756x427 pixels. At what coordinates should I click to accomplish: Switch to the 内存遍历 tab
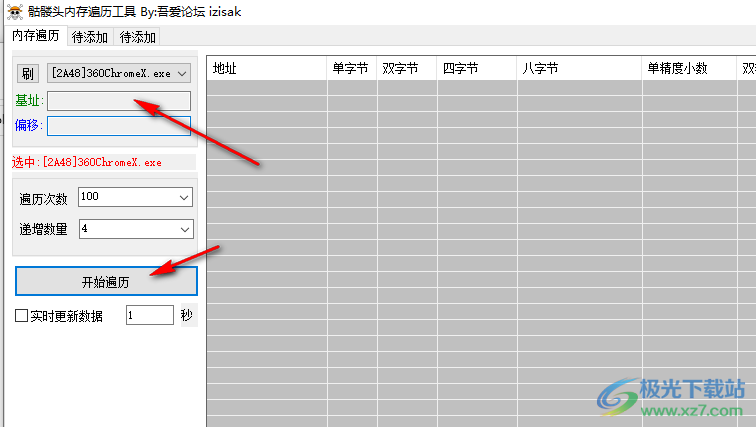pyautogui.click(x=36, y=36)
